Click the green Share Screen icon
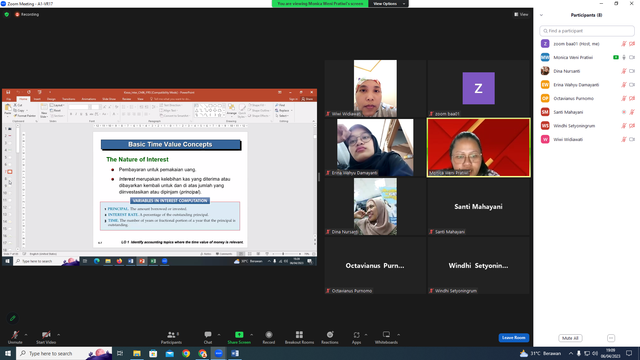 coord(239,335)
